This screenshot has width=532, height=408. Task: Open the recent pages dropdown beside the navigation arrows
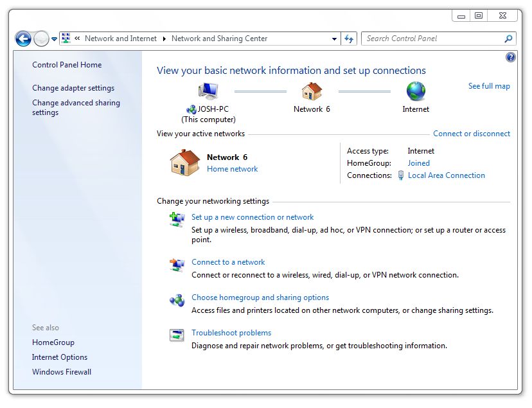[x=54, y=39]
